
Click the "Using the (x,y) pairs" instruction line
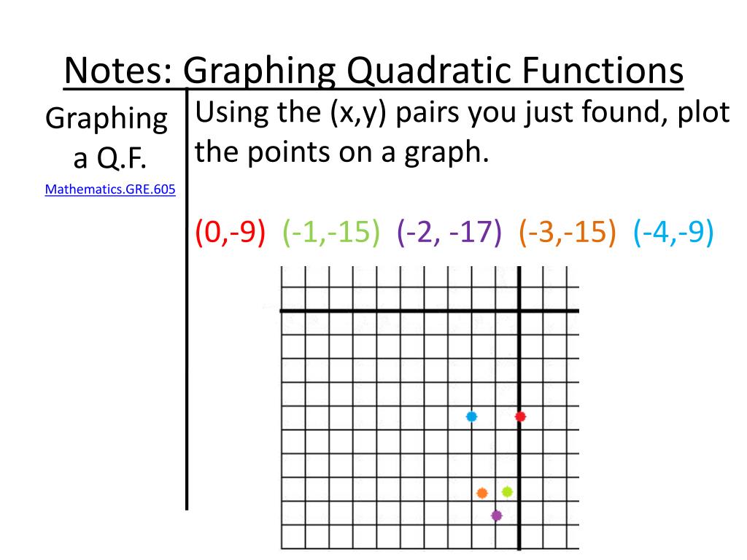[462, 113]
